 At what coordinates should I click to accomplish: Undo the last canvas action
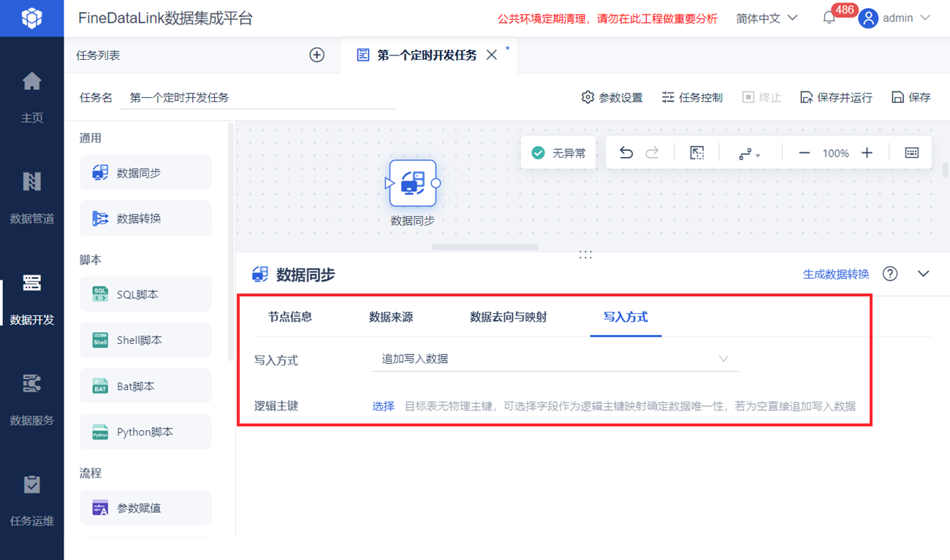pyautogui.click(x=626, y=153)
